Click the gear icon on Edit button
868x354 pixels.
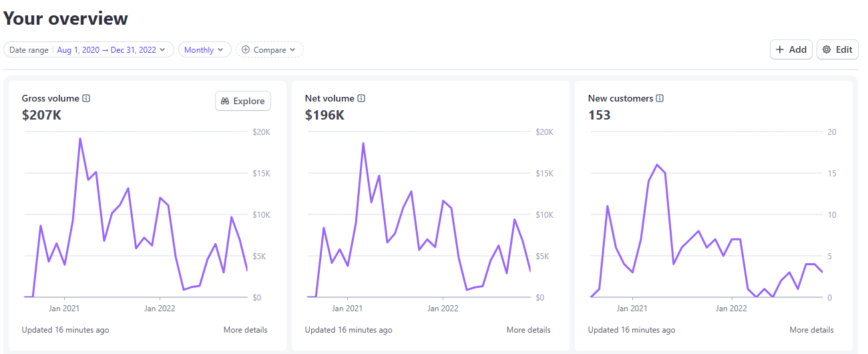pyautogui.click(x=827, y=50)
